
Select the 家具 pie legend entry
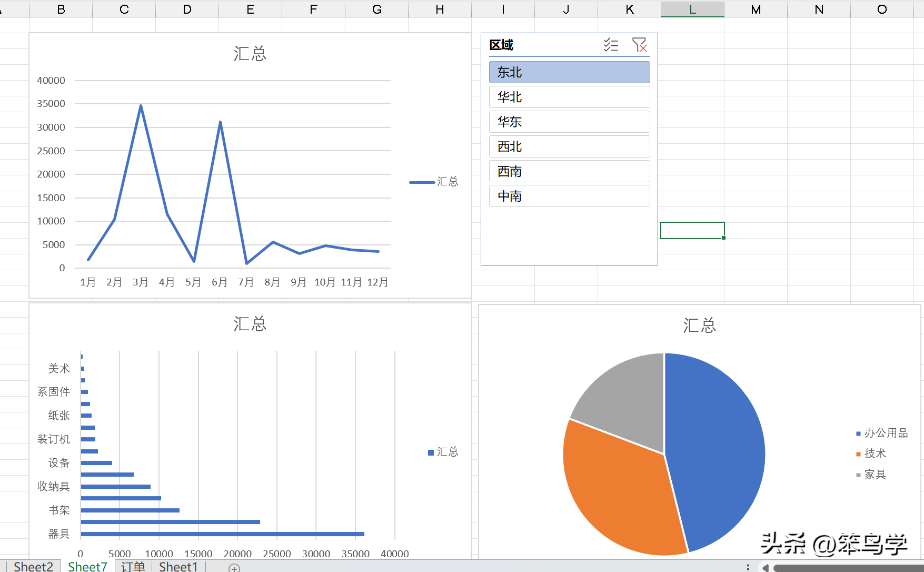871,475
